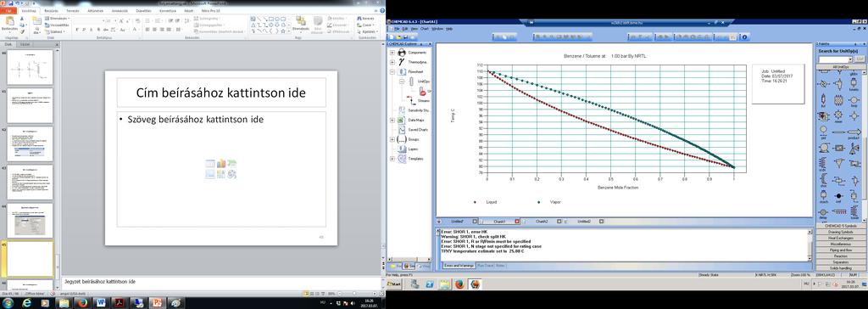The width and height of the screenshot is (868, 309).
Task: Click the Save icon in CHEMCAD toolbar
Action: click(406, 37)
